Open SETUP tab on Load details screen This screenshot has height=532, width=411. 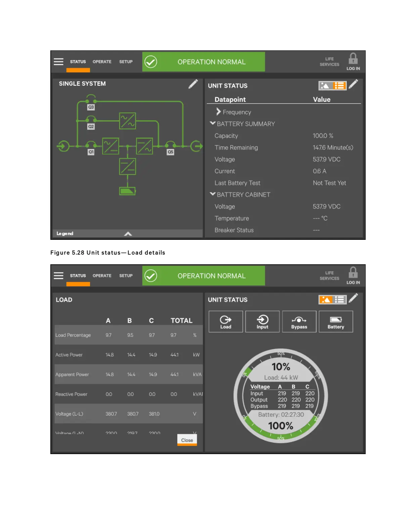(126, 276)
